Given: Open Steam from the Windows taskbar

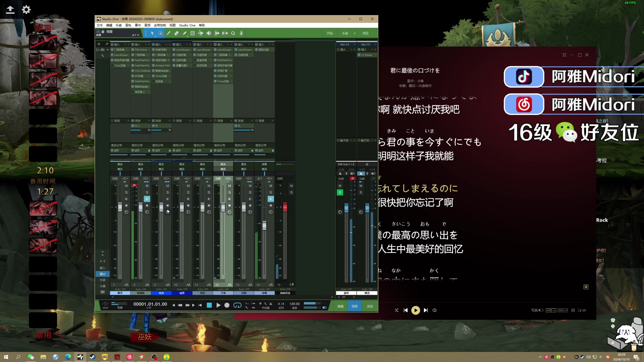Looking at the screenshot, I should 92,357.
